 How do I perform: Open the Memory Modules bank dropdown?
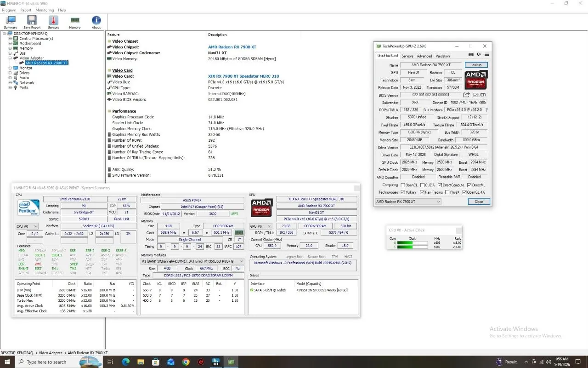(x=192, y=261)
